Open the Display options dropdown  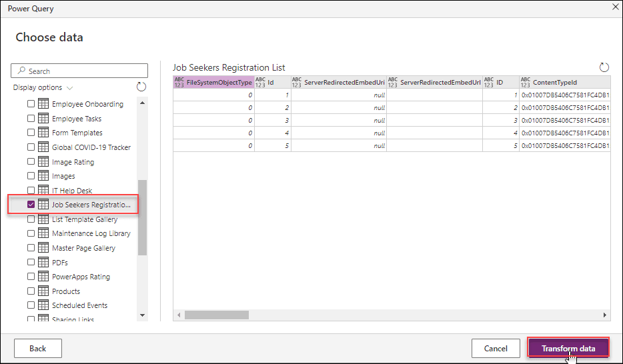point(43,87)
